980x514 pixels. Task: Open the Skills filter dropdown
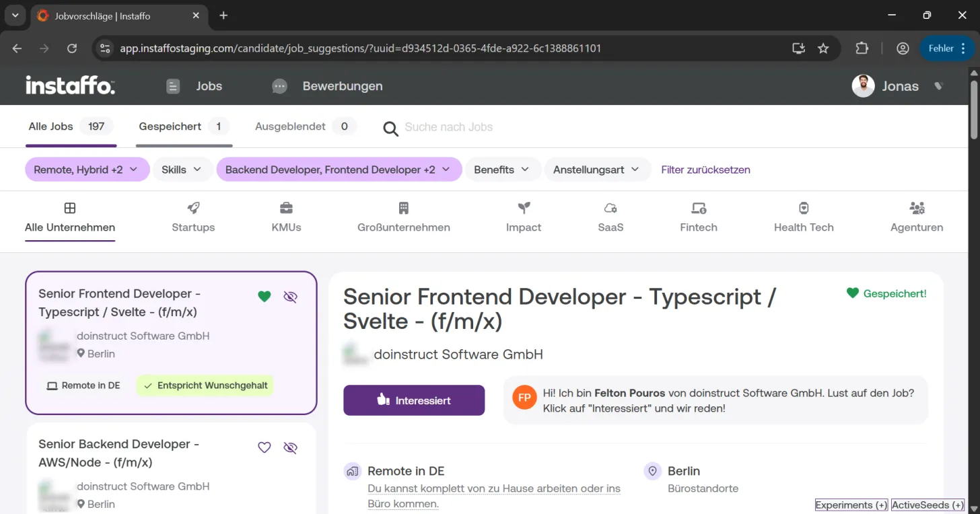coord(182,170)
